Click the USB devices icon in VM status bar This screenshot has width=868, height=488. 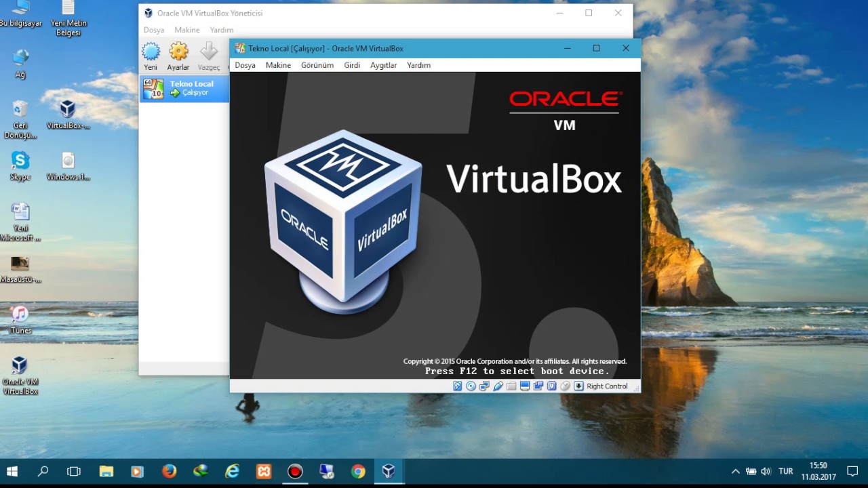[498, 386]
